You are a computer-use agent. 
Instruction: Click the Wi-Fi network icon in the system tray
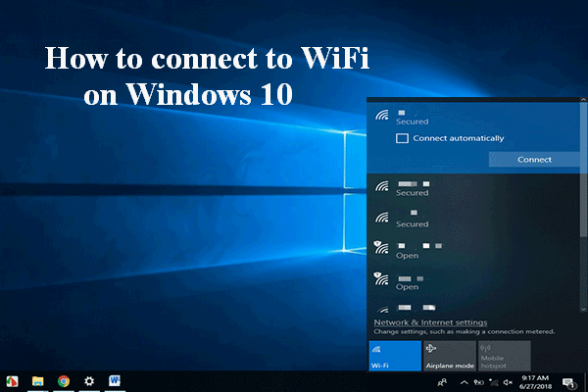(x=494, y=382)
